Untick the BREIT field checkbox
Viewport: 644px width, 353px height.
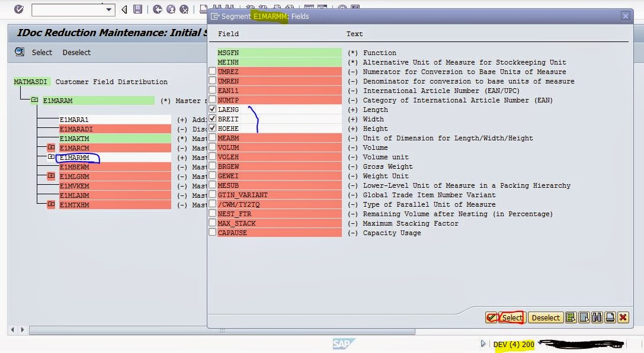point(212,118)
